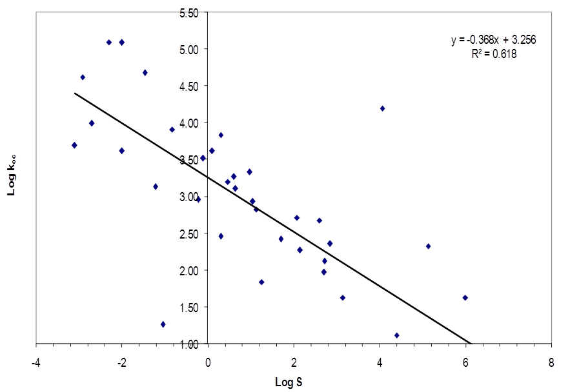Click the x-axis tick label 6
Image resolution: width=568 pixels, height=392 pixels.
point(465,362)
